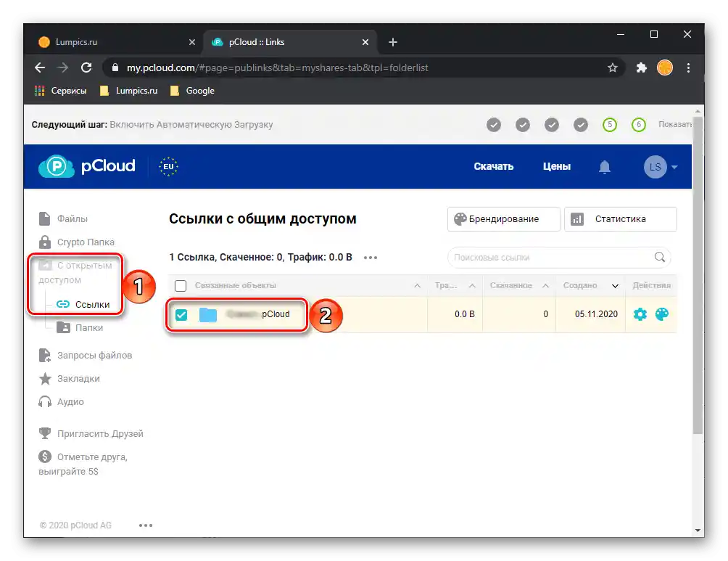Open Запросы файлов in sidebar

tap(86, 355)
